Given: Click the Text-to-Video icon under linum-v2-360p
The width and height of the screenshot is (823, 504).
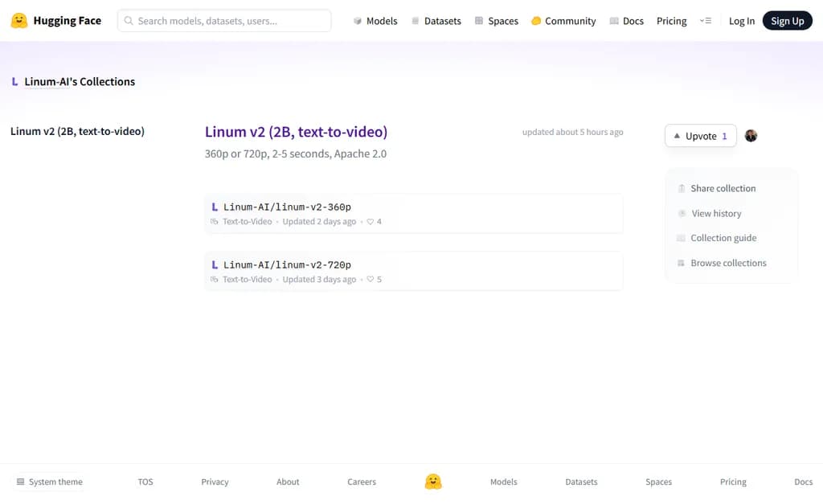Looking at the screenshot, I should click(x=214, y=221).
